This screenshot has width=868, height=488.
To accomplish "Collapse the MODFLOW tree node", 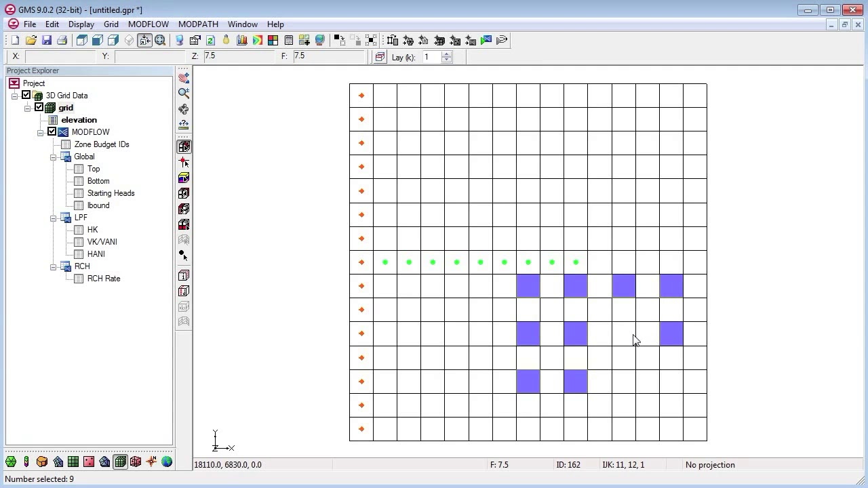I will pos(41,132).
